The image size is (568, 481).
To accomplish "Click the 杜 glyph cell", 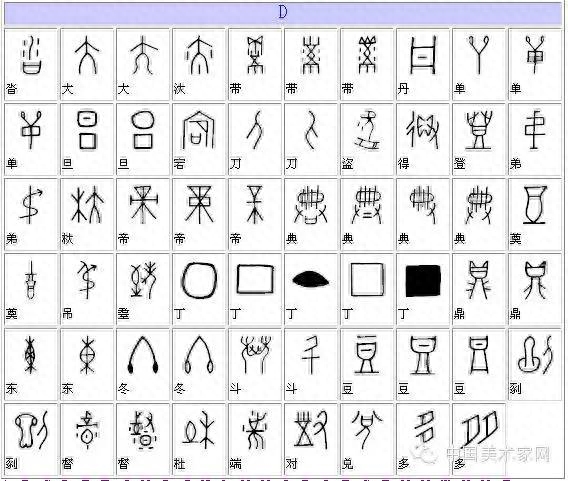I will 199,439.
